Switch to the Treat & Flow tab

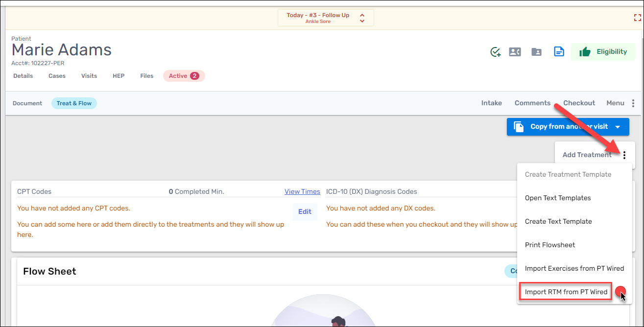click(74, 103)
